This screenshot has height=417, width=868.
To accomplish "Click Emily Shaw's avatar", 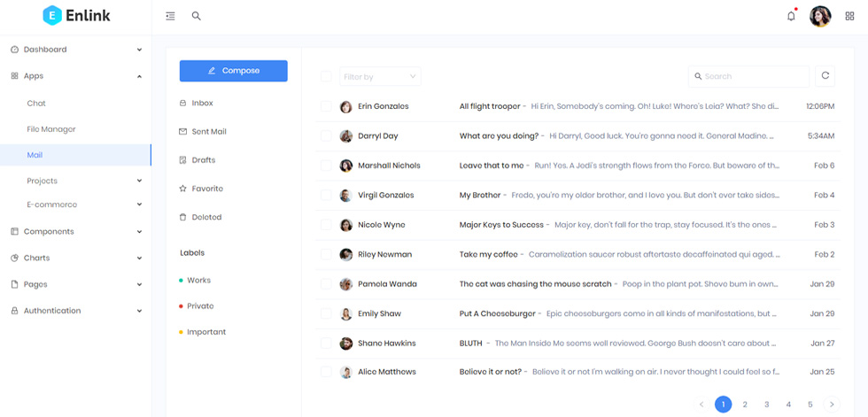I will pos(346,314).
